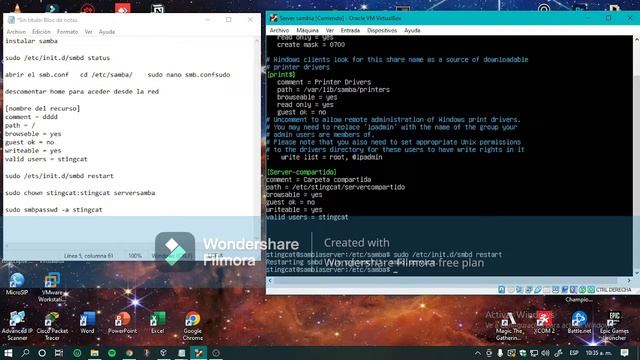
Task: Click microphone icon in system tray
Action: pos(500,353)
